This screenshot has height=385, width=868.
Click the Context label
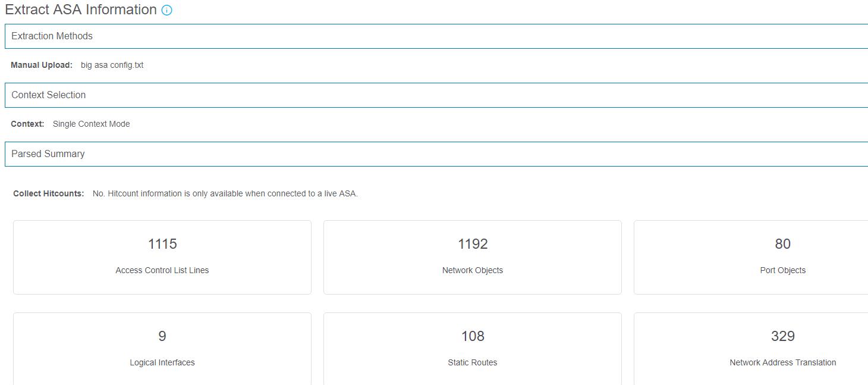coord(27,124)
